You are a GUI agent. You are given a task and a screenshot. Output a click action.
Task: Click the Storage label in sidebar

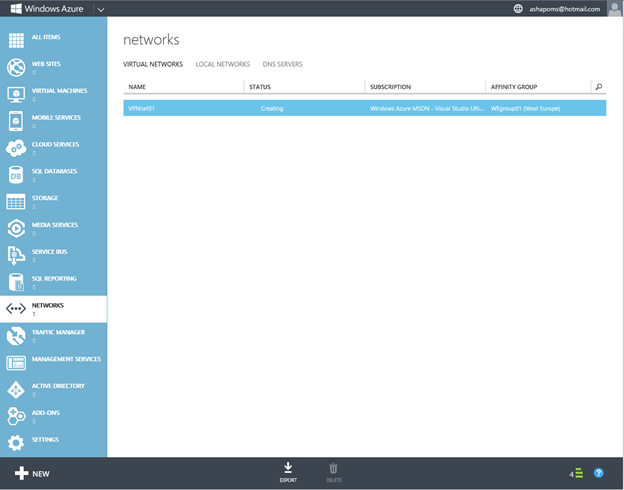click(45, 198)
